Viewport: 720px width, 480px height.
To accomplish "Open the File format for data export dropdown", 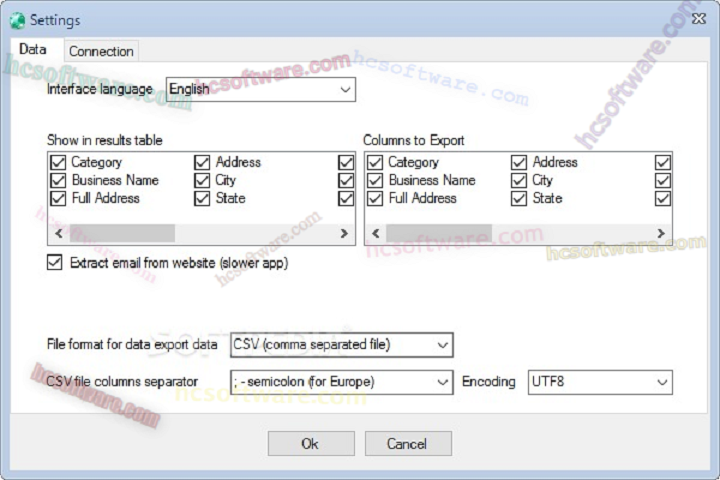I will pyautogui.click(x=342, y=344).
